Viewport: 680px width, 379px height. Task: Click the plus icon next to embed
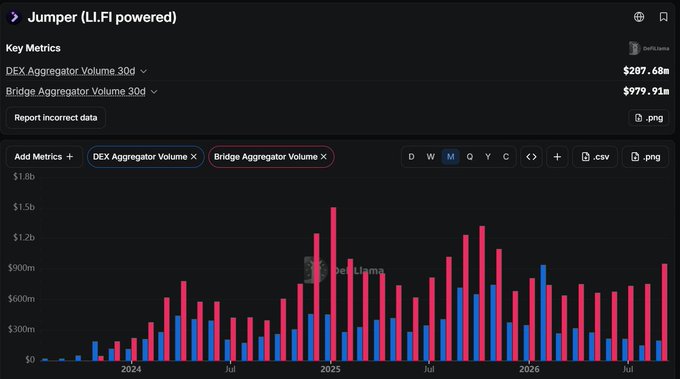[557, 157]
